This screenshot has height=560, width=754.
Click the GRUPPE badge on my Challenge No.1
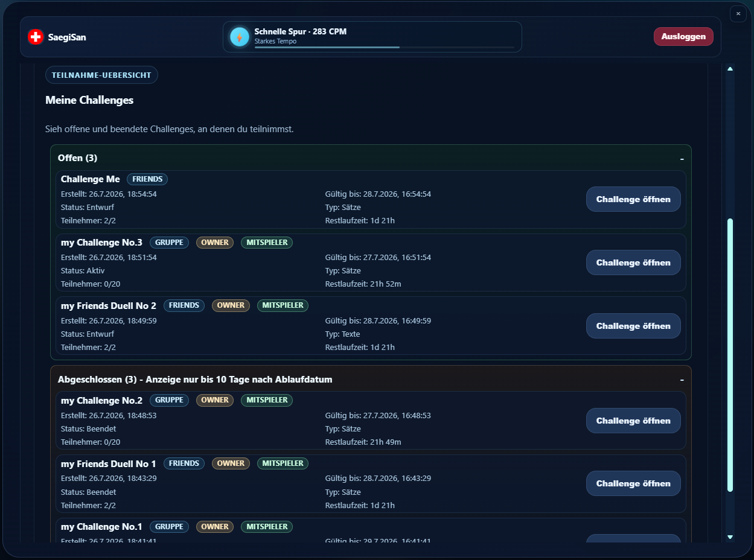click(x=169, y=527)
